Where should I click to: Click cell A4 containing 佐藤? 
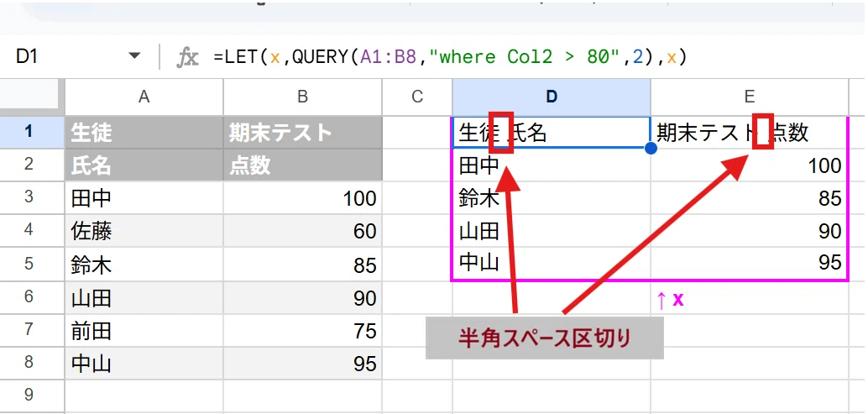point(144,230)
